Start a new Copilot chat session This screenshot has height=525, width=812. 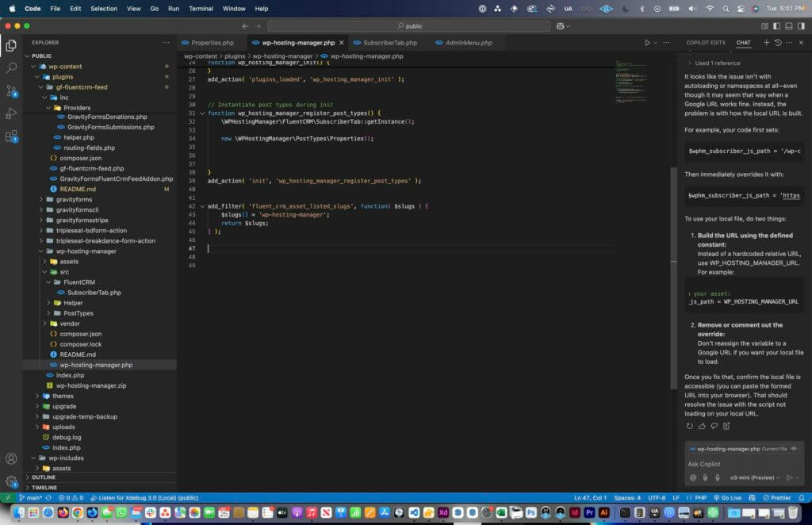pos(766,42)
